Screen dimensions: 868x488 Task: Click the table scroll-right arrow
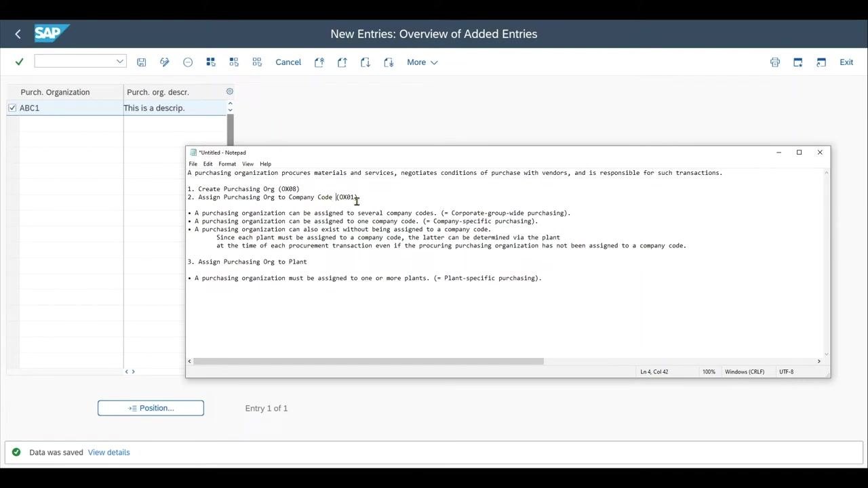(133, 371)
